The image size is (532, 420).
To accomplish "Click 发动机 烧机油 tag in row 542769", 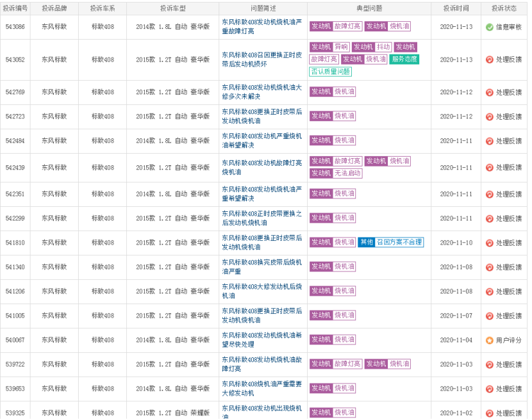I will 333,92.
